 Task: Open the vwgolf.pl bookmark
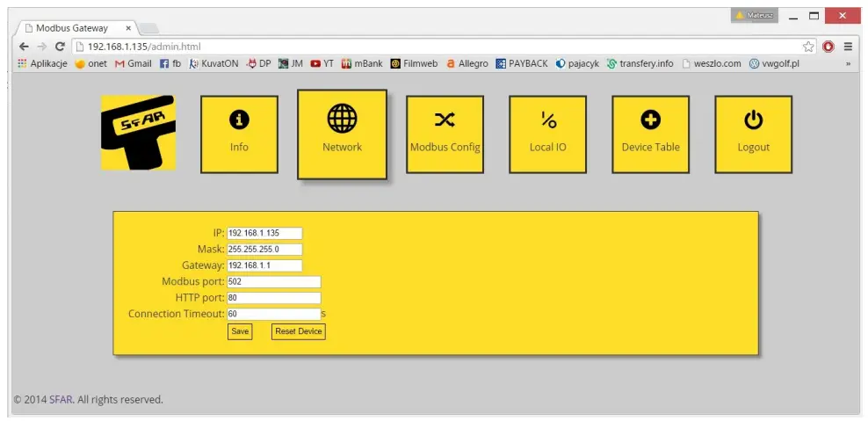pos(775,63)
